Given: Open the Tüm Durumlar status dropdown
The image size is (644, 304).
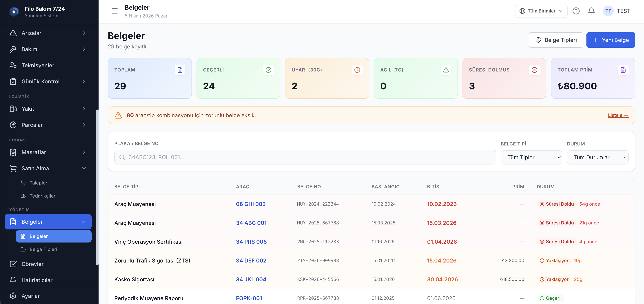Looking at the screenshot, I should (597, 158).
